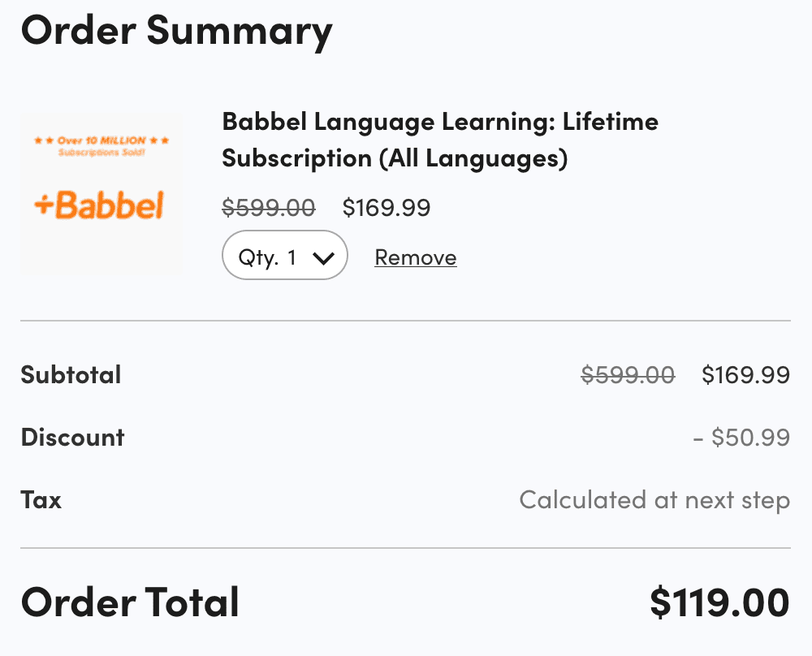
Task: Click the crossed-out $599.00 item price
Action: coord(269,208)
